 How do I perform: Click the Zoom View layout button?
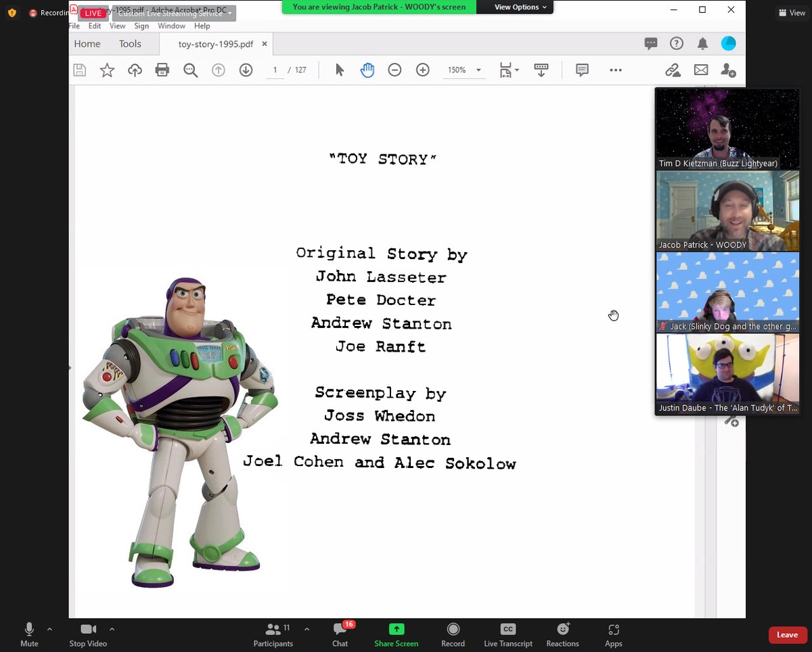point(792,12)
